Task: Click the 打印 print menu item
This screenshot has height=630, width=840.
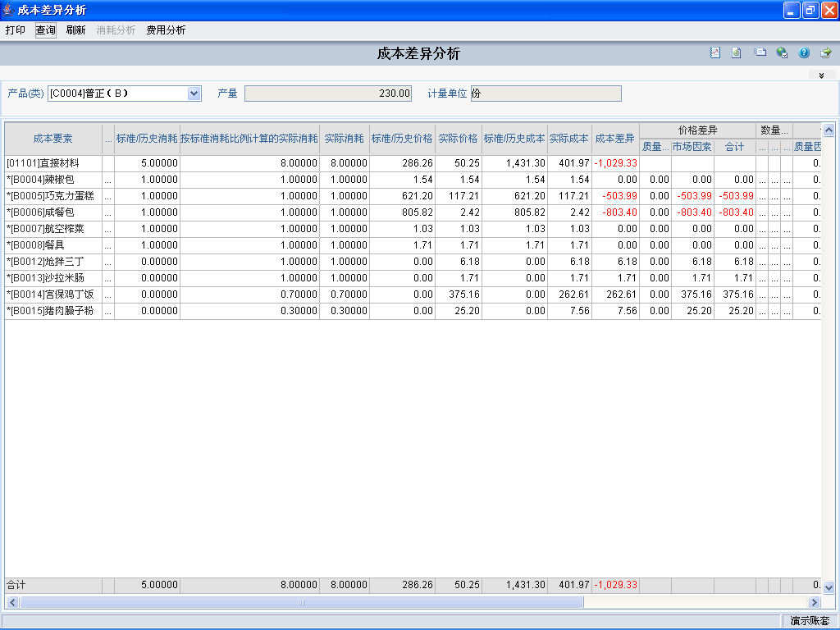Action: [x=16, y=30]
